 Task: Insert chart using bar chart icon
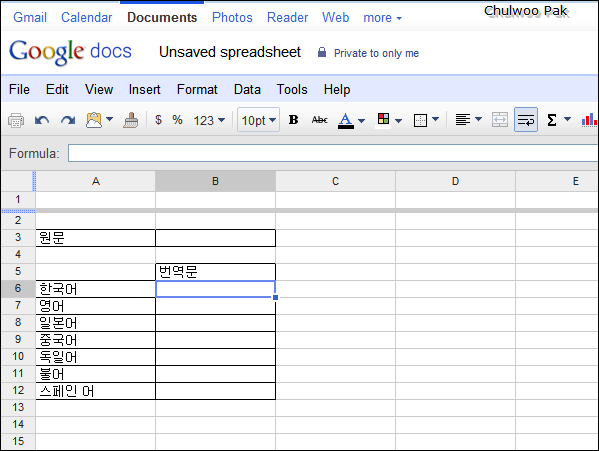pos(589,120)
